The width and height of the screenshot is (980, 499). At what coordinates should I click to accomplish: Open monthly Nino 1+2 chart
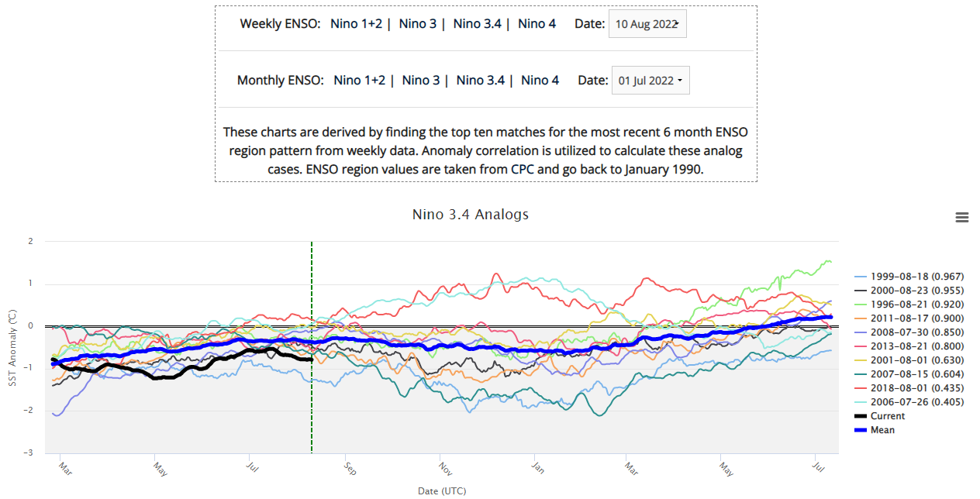(x=359, y=80)
